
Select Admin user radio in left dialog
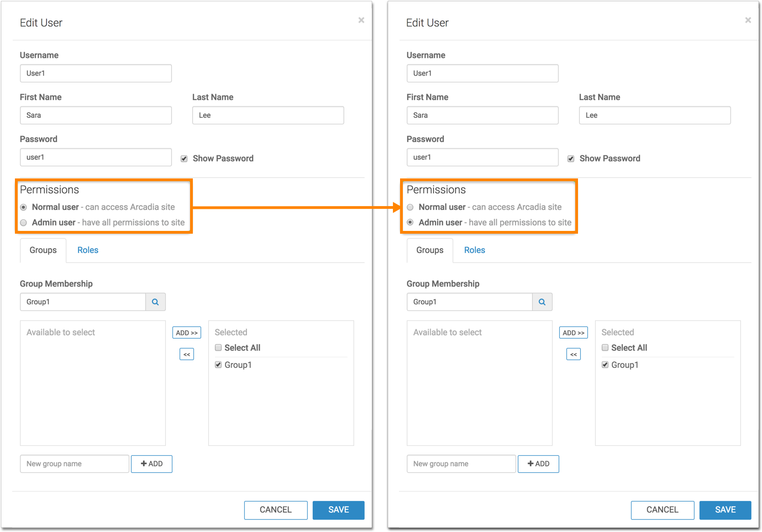pyautogui.click(x=24, y=223)
